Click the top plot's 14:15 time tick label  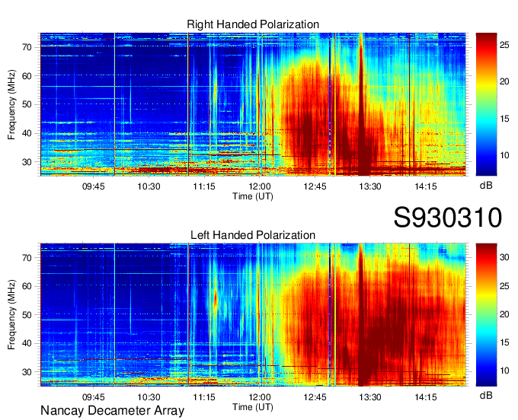426,186
